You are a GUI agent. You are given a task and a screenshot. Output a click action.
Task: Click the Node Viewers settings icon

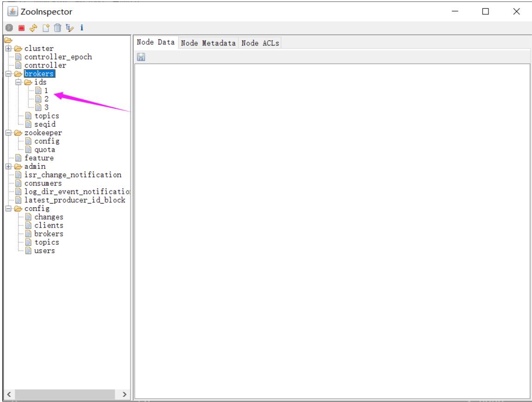(69, 28)
